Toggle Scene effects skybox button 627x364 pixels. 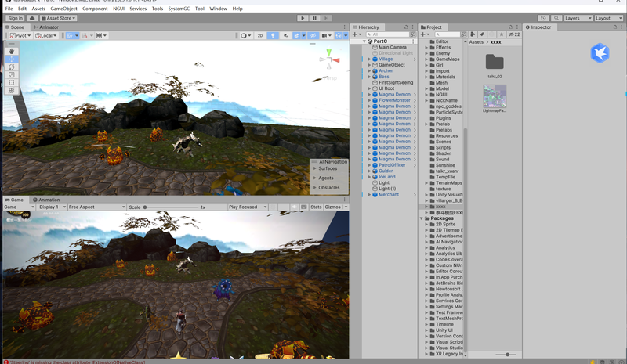(x=296, y=35)
